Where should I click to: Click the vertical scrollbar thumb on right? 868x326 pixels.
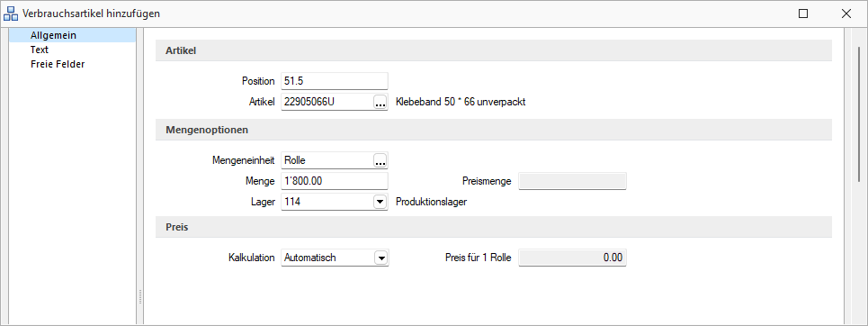[x=859, y=114]
